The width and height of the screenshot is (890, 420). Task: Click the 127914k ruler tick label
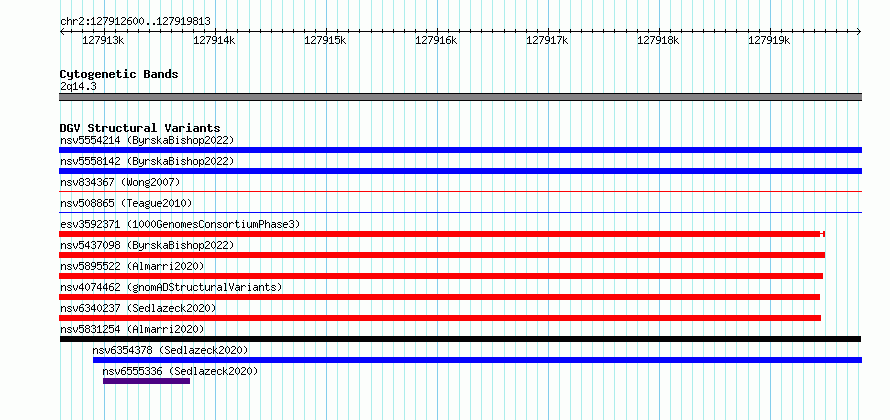tap(215, 40)
